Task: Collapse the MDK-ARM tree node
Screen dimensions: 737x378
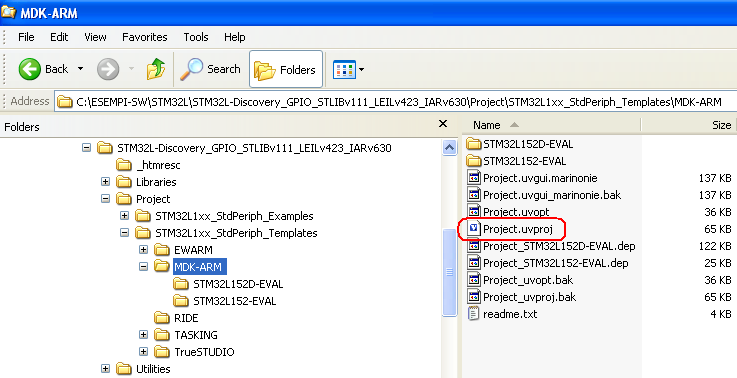Action: [x=143, y=267]
